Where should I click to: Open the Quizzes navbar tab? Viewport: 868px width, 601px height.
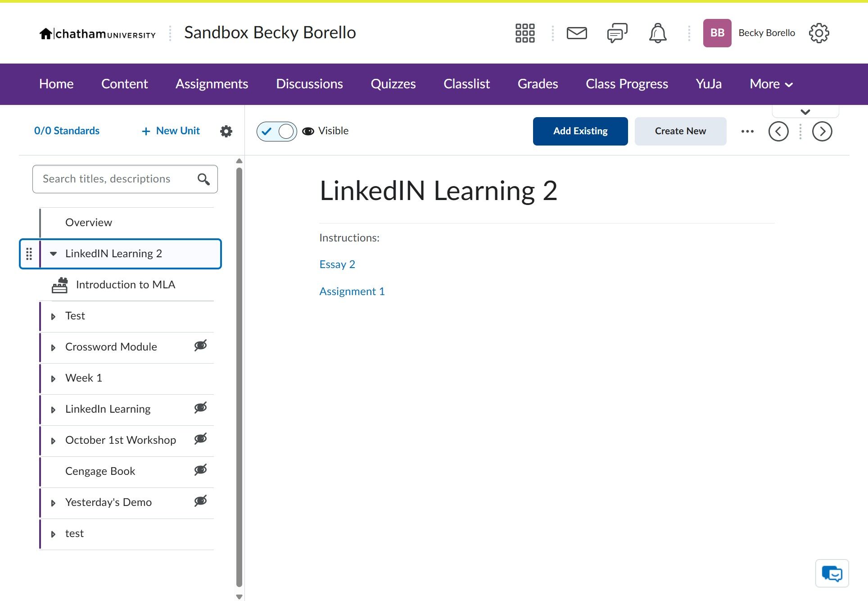coord(393,84)
